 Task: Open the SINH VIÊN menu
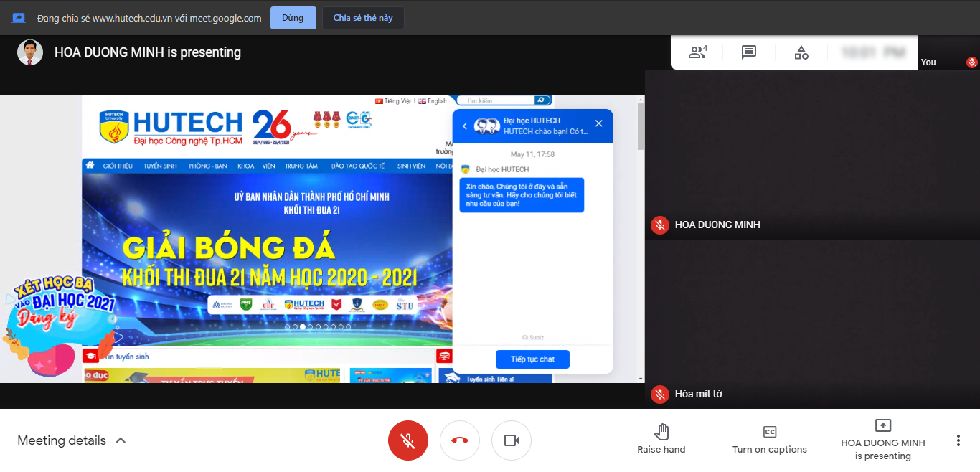(411, 166)
